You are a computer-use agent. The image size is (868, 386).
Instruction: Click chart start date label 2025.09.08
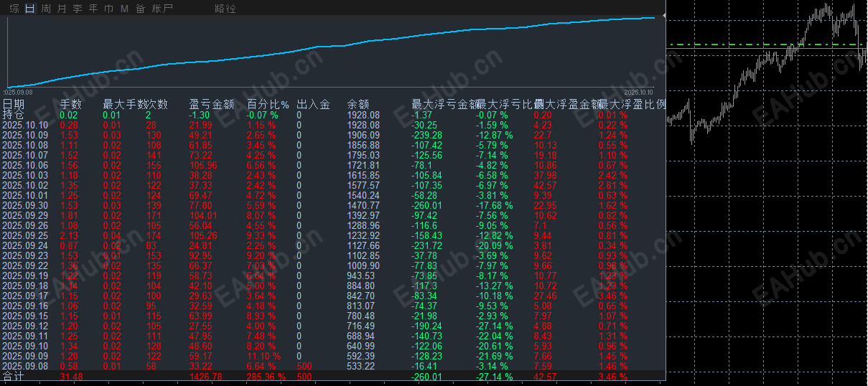coord(19,93)
